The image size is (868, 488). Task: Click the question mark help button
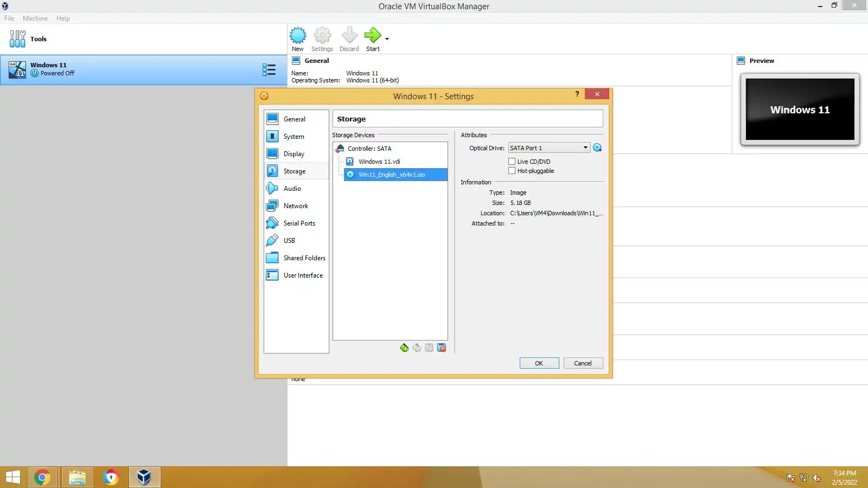pyautogui.click(x=577, y=94)
